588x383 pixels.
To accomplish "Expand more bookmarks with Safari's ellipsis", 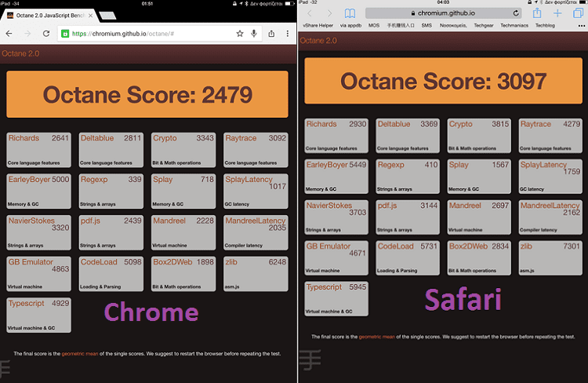I will (581, 26).
